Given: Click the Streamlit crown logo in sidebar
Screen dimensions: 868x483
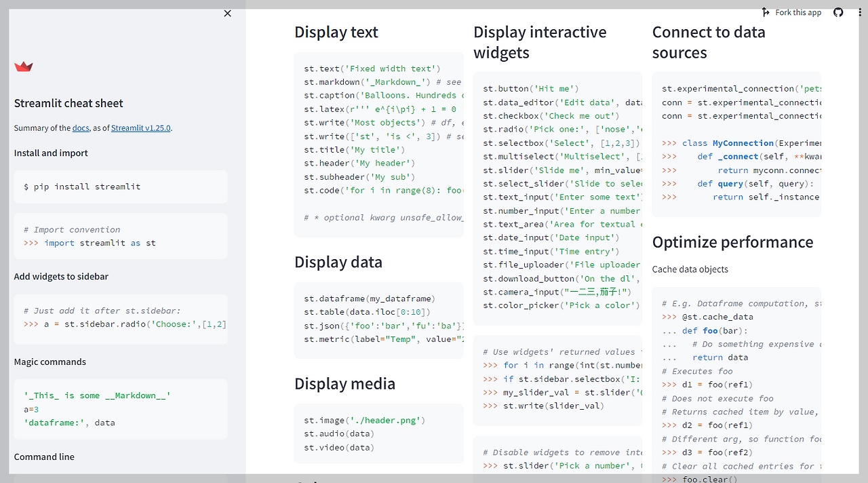Looking at the screenshot, I should point(23,66).
